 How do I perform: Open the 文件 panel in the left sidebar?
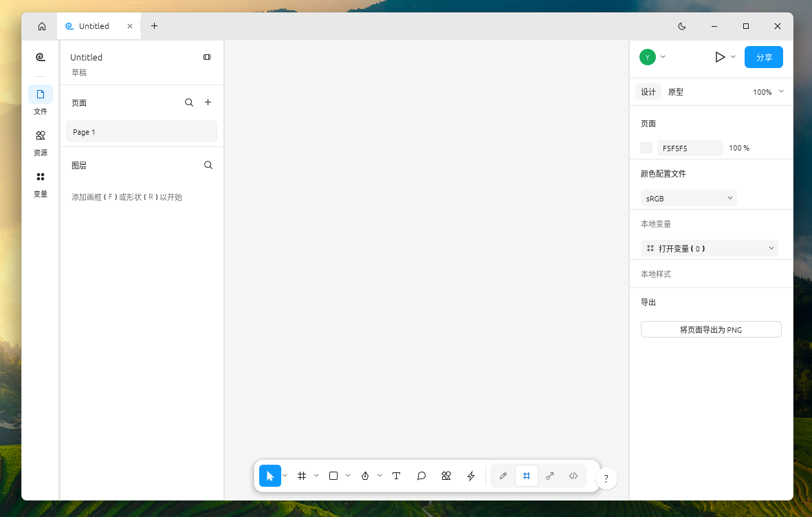(41, 101)
